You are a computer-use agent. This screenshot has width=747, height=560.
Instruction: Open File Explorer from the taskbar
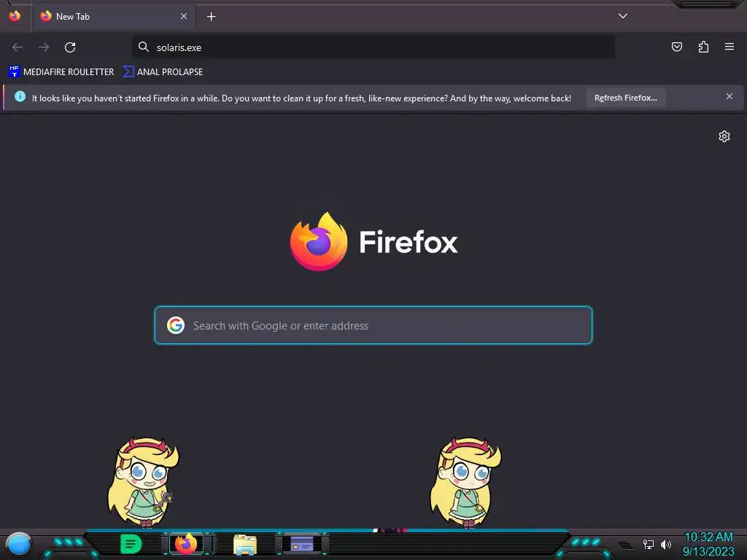click(x=245, y=545)
